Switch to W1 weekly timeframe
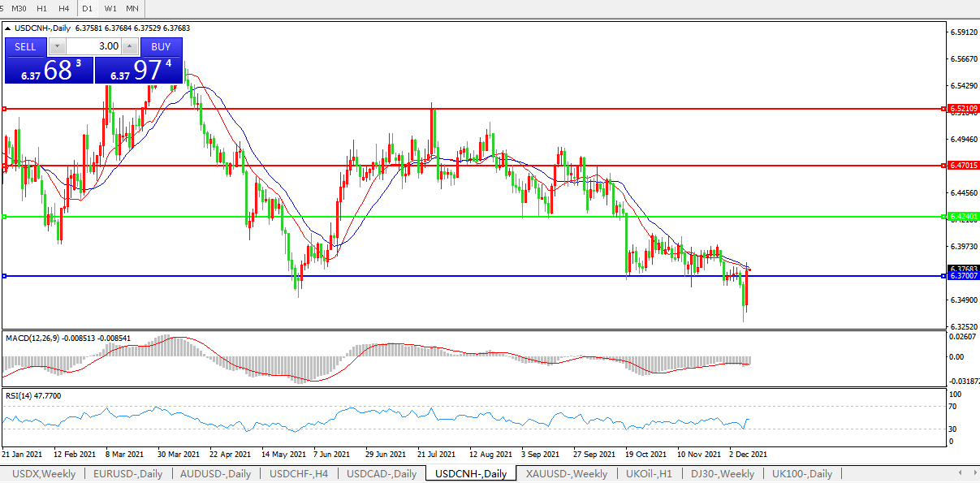This screenshot has height=483, width=980. 110,8
